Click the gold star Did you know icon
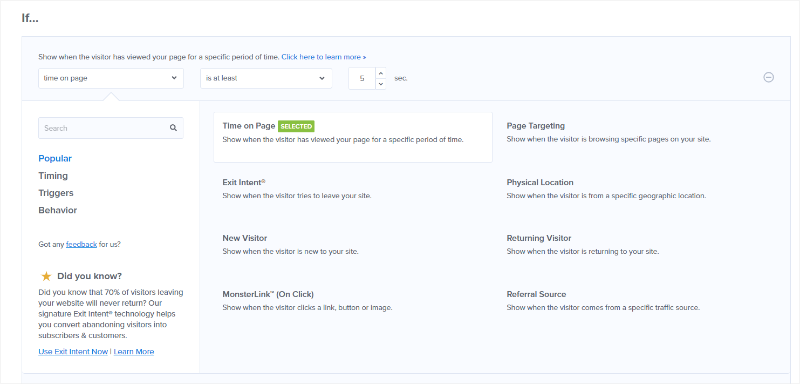Image resolution: width=800 pixels, height=384 pixels. pyautogui.click(x=46, y=276)
